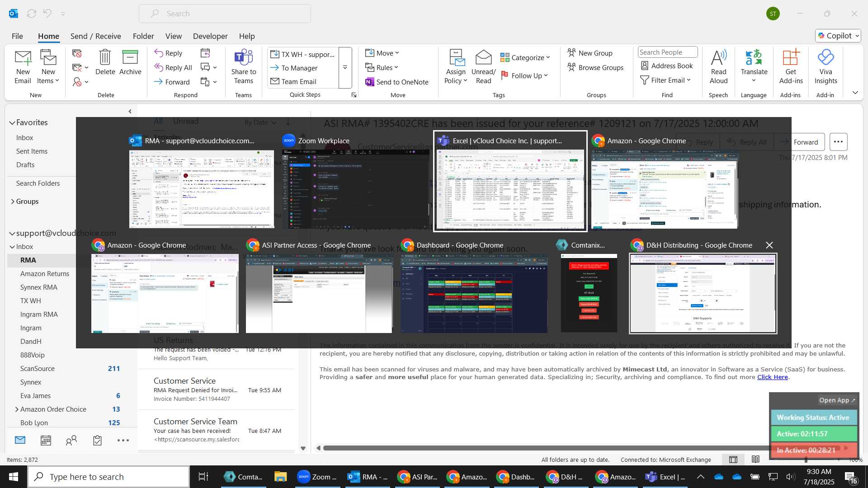Click the New Group button
Screen dimensions: 868x488
(590, 53)
